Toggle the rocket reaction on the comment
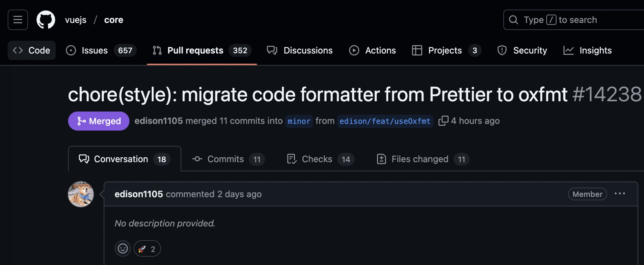 coord(147,249)
